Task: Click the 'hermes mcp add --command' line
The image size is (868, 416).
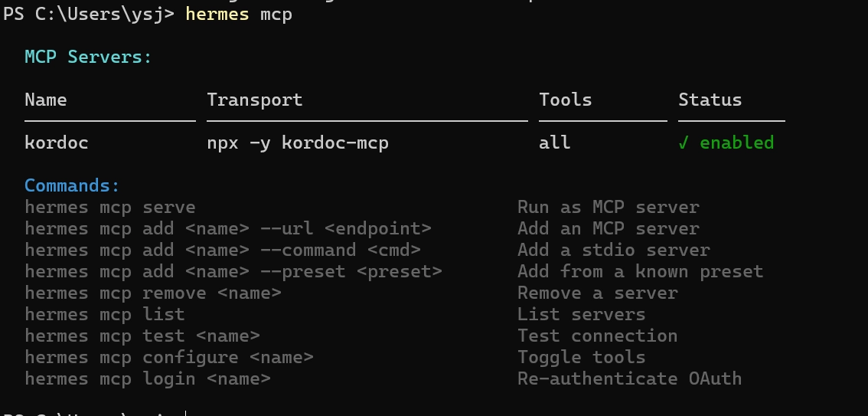Action: coord(223,251)
